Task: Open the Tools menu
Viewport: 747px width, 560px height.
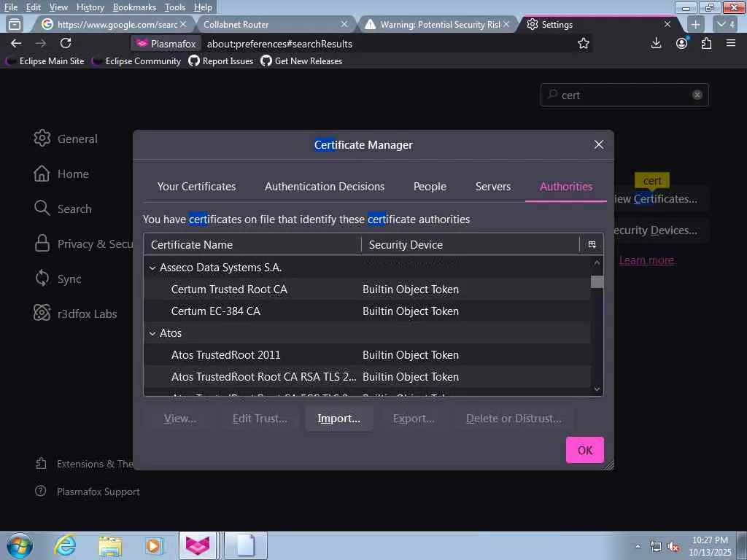Action: click(175, 7)
